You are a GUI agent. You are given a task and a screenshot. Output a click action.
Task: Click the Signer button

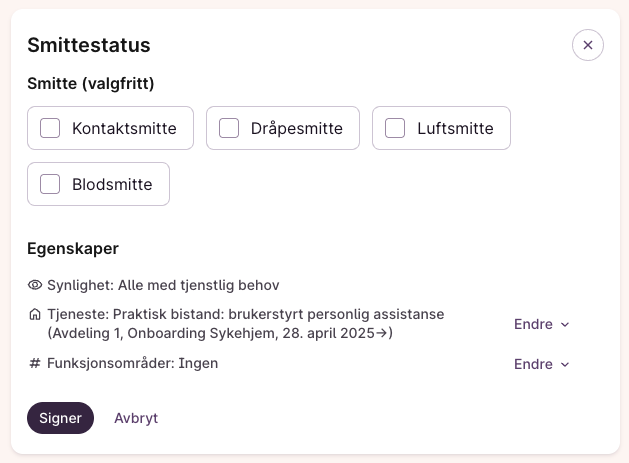coord(61,418)
